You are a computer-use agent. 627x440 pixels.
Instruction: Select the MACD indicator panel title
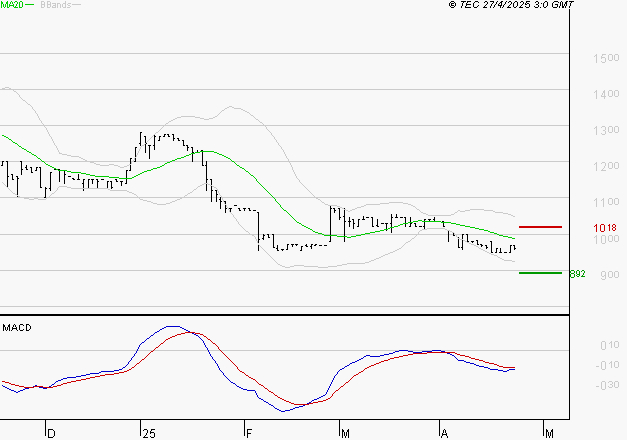[17, 327]
